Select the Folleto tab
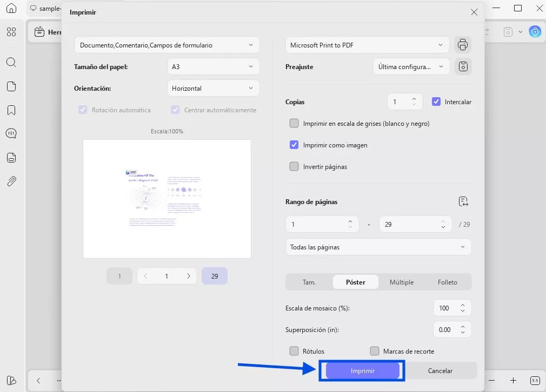Screen dimensions: 546x392 tap(448, 282)
